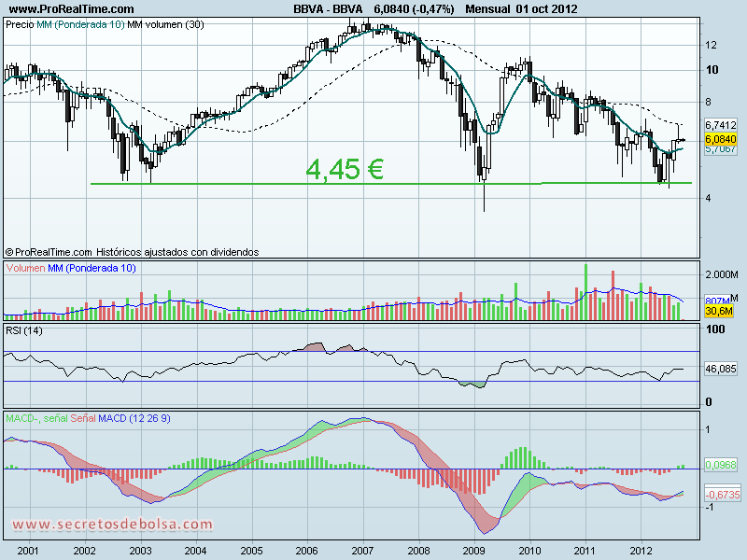Click the 2003 year label on time axis
The height and width of the screenshot is (560, 747).
click(x=140, y=551)
